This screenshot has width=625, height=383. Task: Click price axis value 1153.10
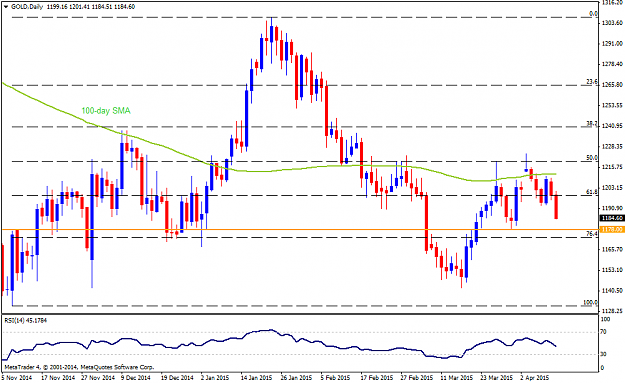point(613,270)
